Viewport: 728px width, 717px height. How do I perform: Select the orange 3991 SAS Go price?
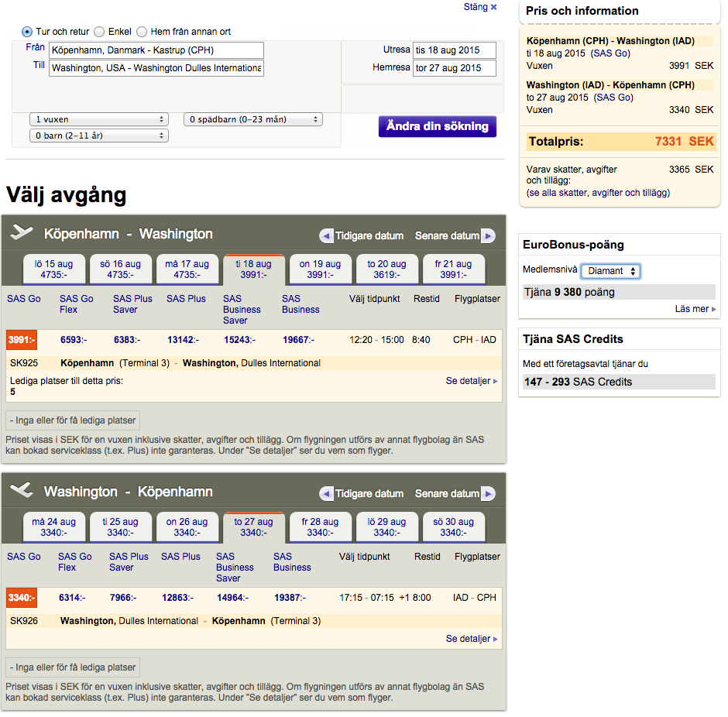(x=20, y=340)
